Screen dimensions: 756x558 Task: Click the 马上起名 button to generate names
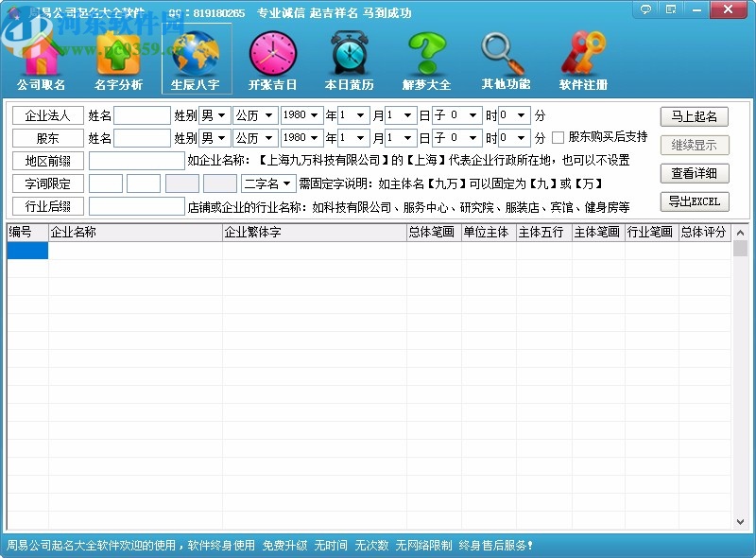click(x=695, y=116)
